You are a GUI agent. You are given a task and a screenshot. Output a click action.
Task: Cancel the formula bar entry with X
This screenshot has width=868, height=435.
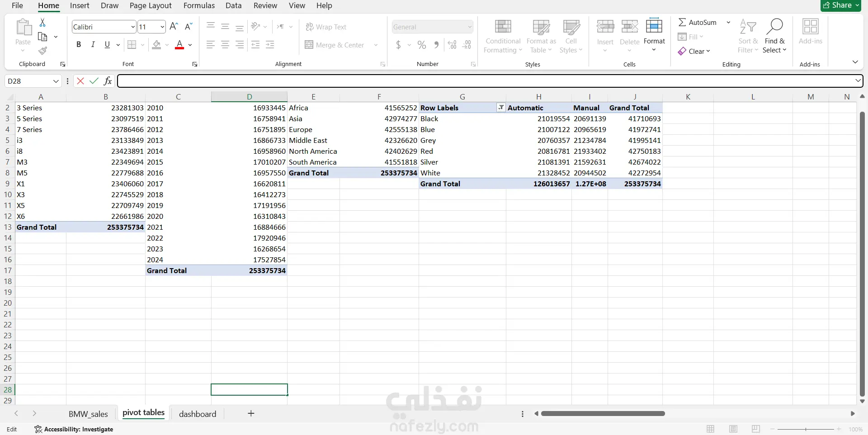tap(80, 81)
